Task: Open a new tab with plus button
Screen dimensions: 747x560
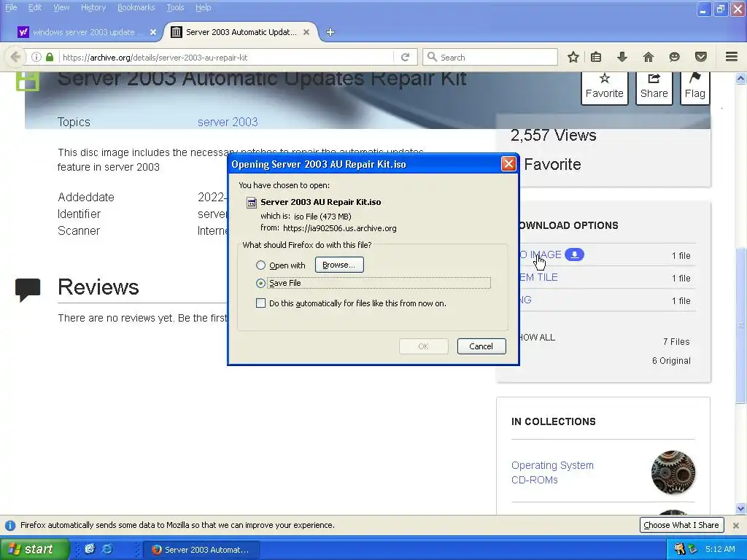Action: tap(330, 32)
